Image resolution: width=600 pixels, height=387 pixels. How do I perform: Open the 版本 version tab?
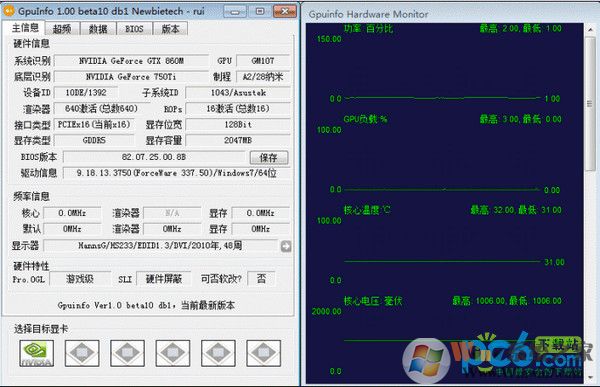[x=170, y=29]
